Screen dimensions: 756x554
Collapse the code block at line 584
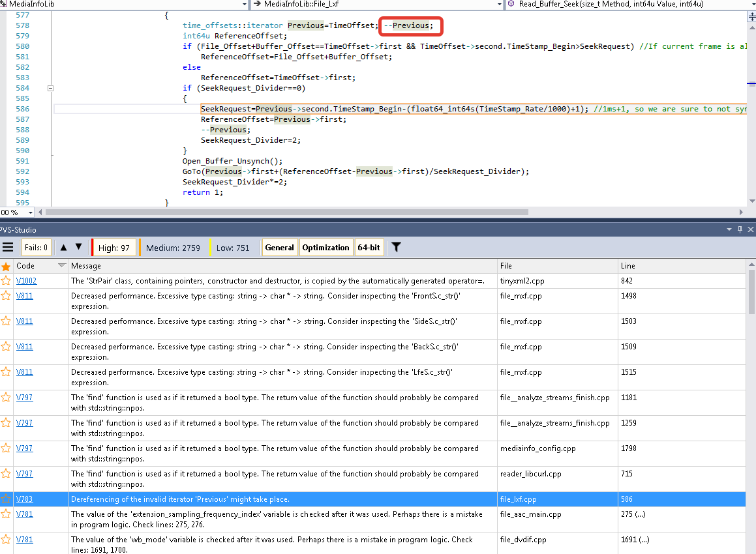tap(50, 88)
